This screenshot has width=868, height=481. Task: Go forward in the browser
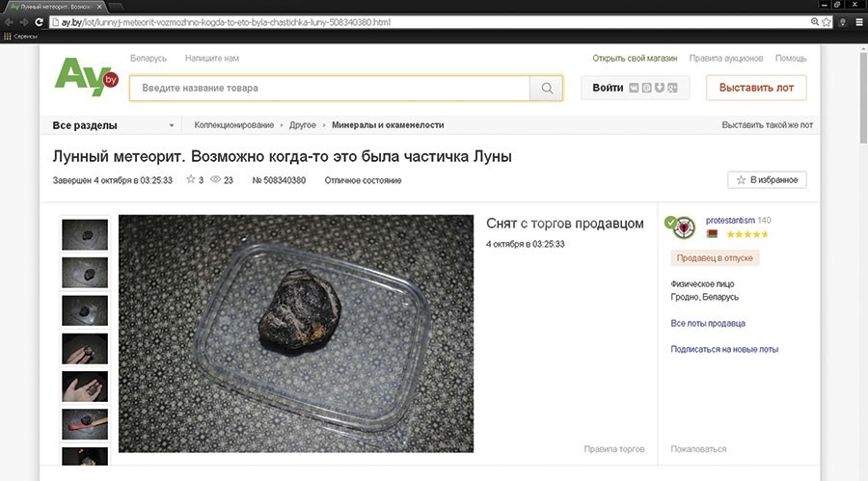24,22
